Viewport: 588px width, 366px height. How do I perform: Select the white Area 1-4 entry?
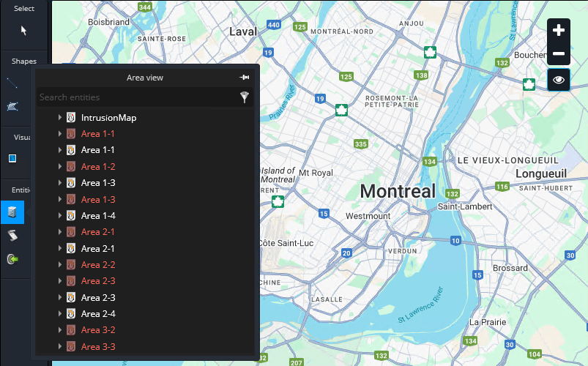coord(98,216)
